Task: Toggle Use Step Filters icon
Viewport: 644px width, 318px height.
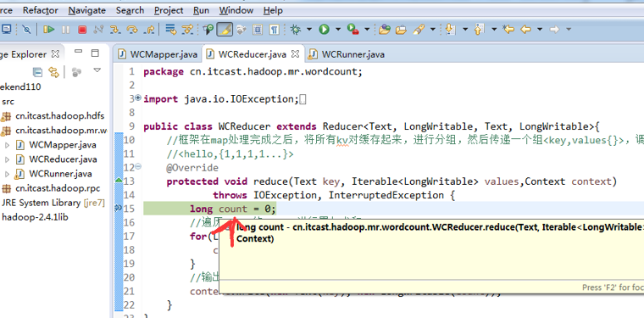Action: pyautogui.click(x=187, y=29)
